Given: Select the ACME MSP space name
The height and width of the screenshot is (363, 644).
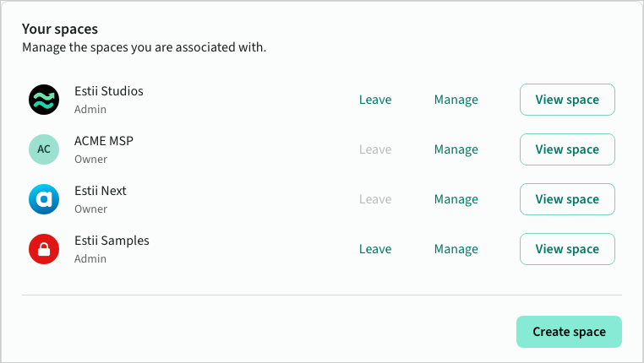Looking at the screenshot, I should [104, 141].
